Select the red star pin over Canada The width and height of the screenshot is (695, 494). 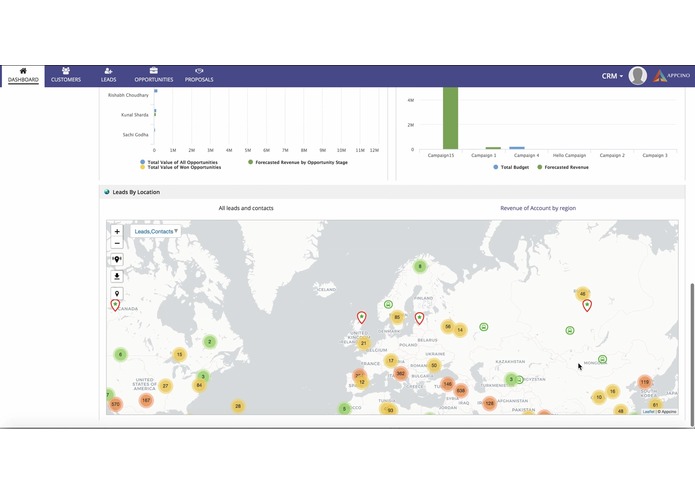coord(115,305)
